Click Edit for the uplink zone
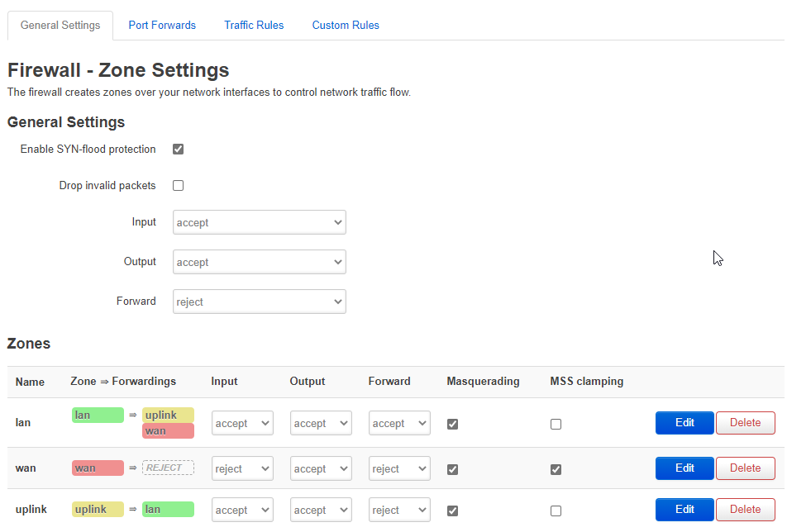This screenshot has height=532, width=787. point(684,510)
